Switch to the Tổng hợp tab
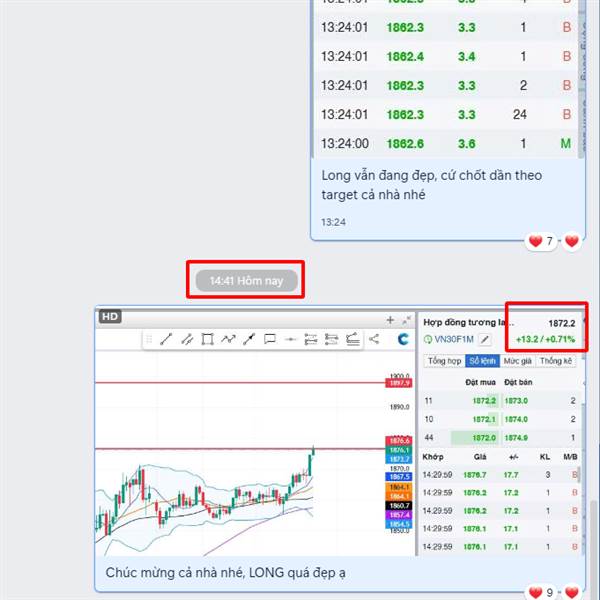600x600 pixels. 445,361
